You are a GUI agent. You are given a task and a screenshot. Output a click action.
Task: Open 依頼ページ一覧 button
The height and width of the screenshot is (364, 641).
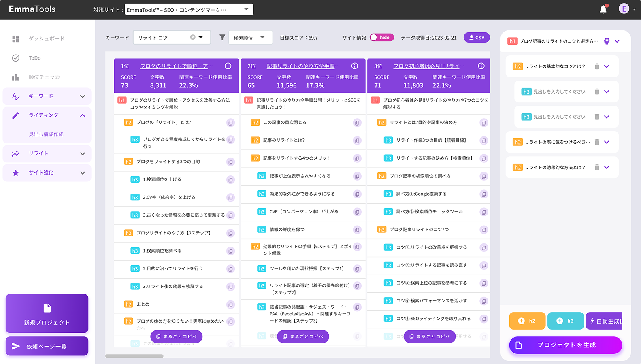(x=47, y=346)
